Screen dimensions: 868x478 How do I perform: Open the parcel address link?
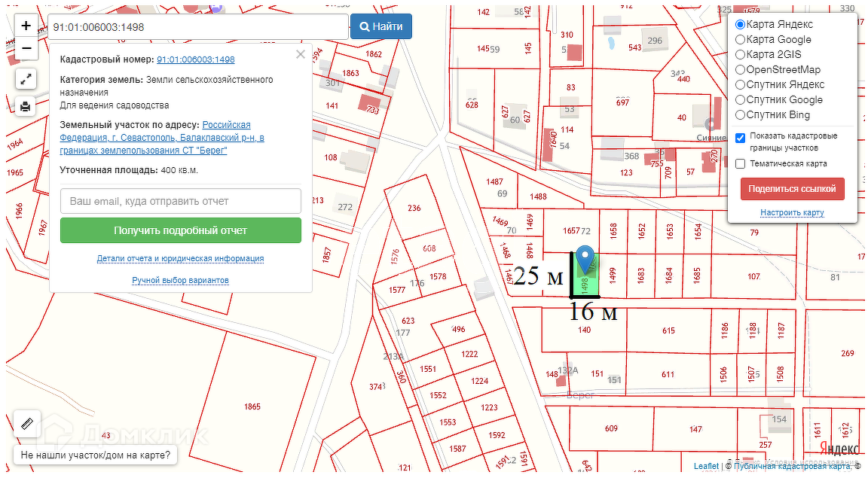click(162, 137)
